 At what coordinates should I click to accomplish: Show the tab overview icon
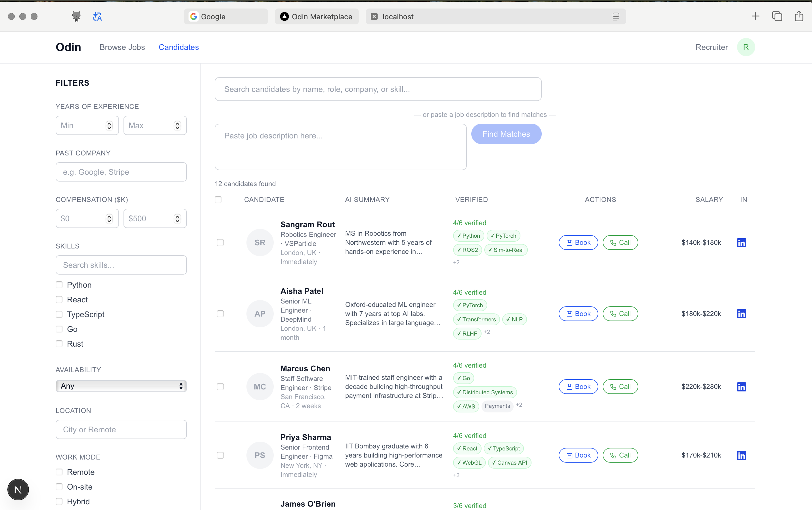click(777, 16)
